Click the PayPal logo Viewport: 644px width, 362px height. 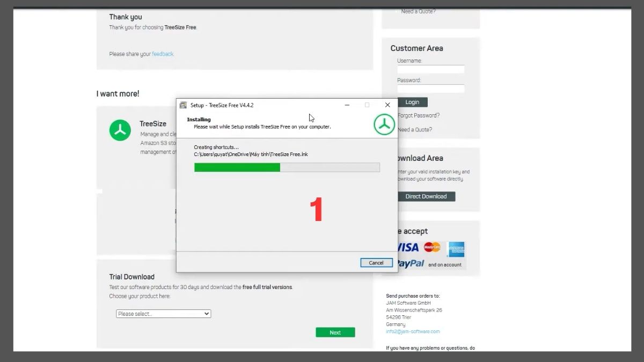click(x=411, y=263)
